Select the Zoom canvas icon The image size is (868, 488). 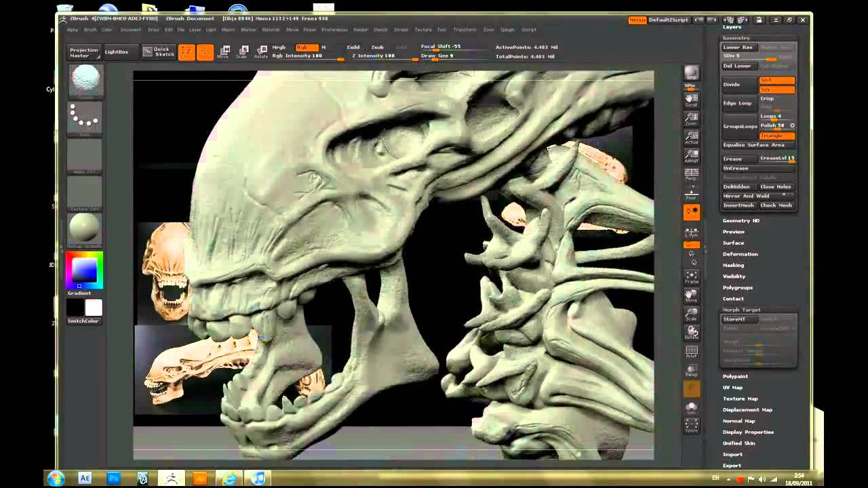[691, 119]
